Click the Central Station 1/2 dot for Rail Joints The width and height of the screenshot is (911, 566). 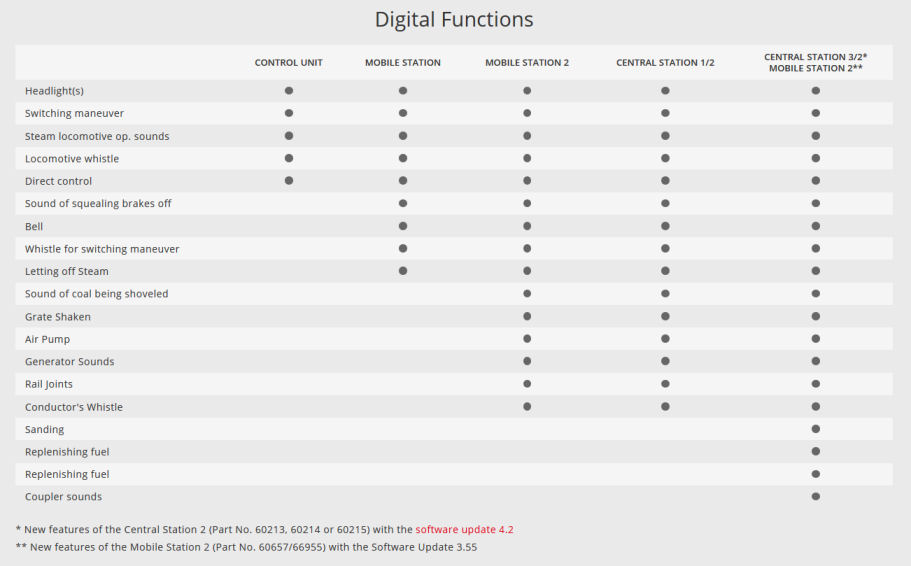pyautogui.click(x=665, y=384)
